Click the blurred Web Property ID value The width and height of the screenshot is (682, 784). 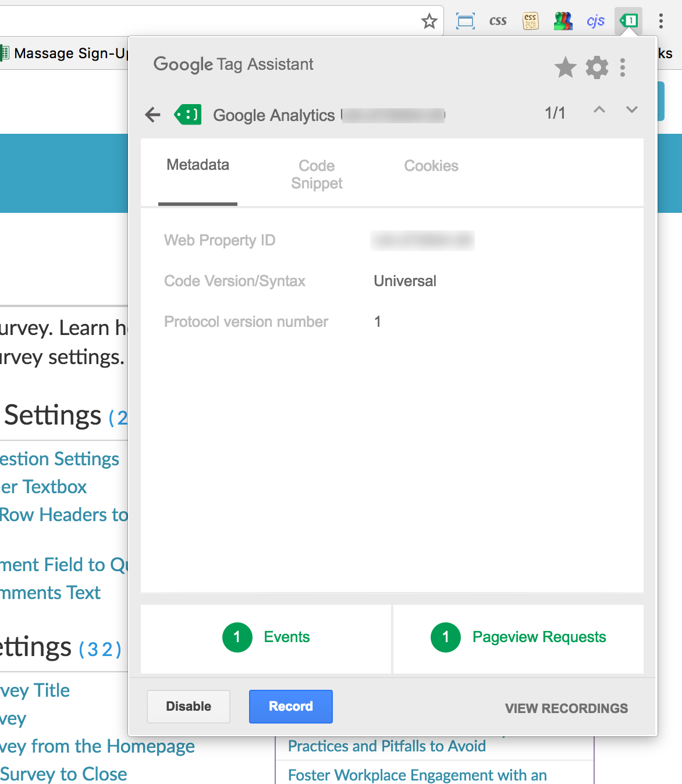(x=422, y=240)
